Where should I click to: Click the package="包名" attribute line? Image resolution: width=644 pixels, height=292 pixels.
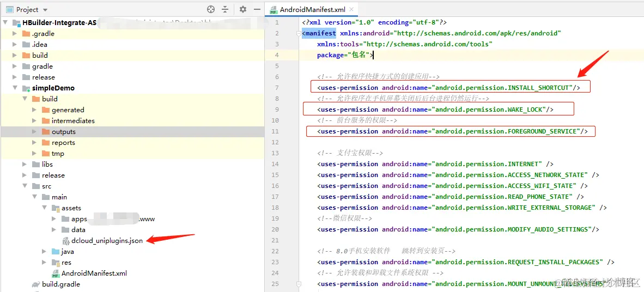(345, 55)
